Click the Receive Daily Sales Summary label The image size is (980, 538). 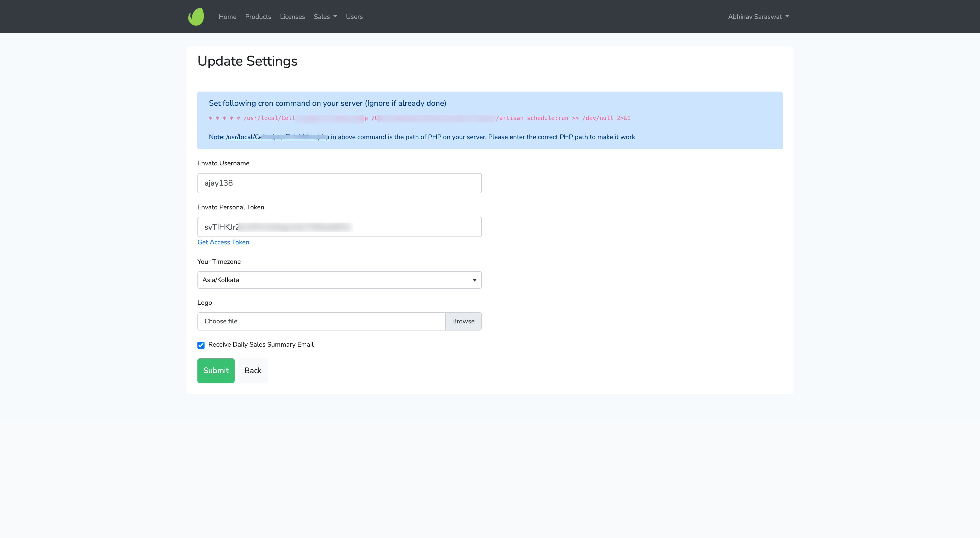(261, 344)
